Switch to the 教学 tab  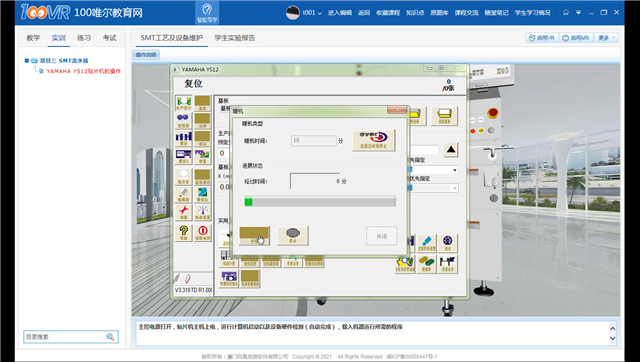click(33, 38)
